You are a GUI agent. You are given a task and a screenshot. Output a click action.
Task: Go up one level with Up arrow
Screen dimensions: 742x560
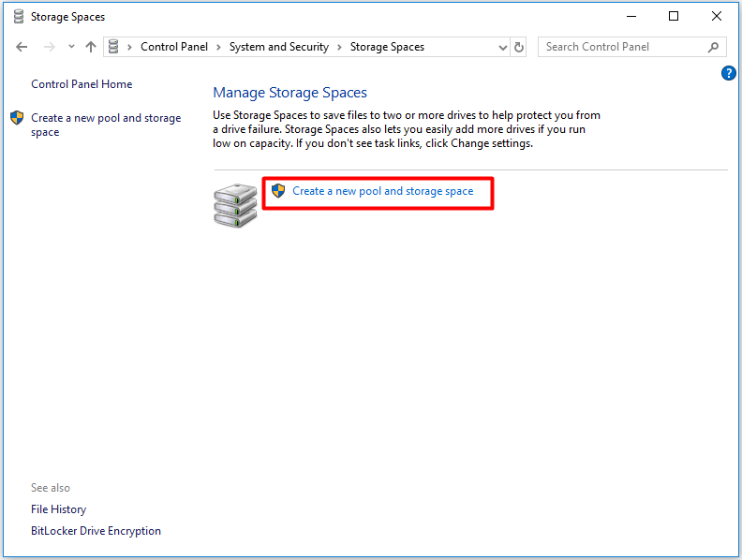tap(91, 47)
